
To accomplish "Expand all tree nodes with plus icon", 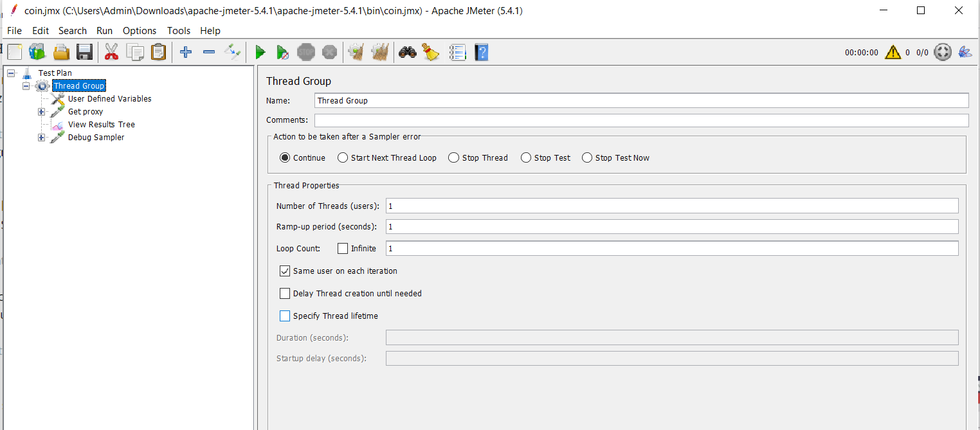I will (x=186, y=52).
